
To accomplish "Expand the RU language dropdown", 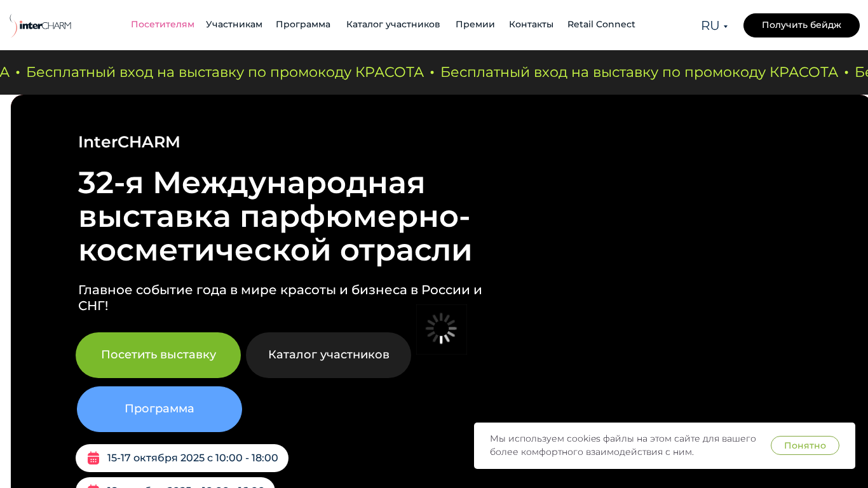I will [714, 25].
